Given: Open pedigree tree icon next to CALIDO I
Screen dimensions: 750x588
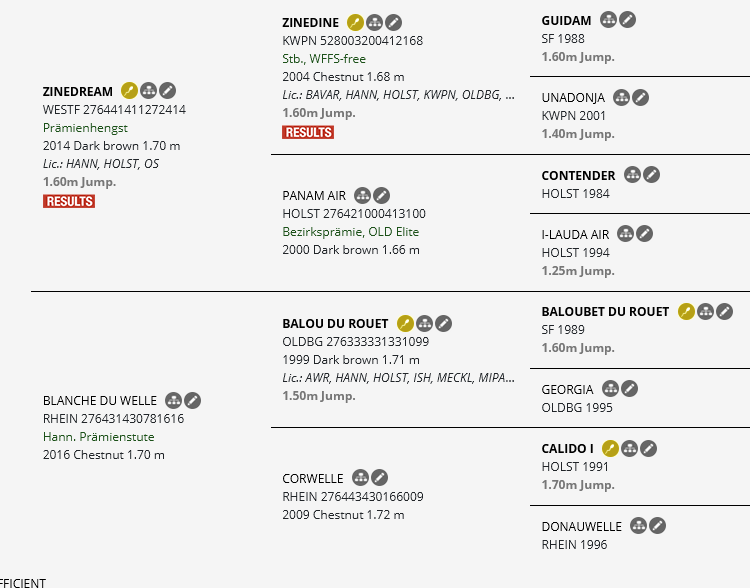Looking at the screenshot, I should (629, 448).
